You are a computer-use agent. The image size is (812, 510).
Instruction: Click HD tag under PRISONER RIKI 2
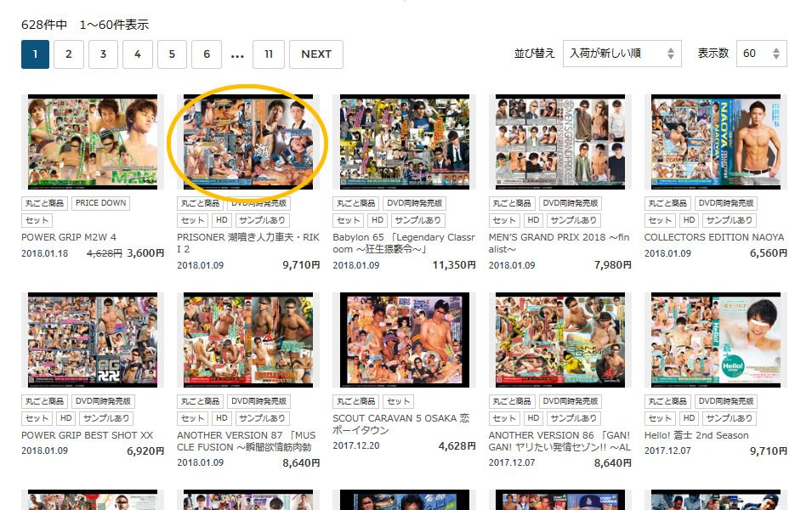pyautogui.click(x=222, y=220)
